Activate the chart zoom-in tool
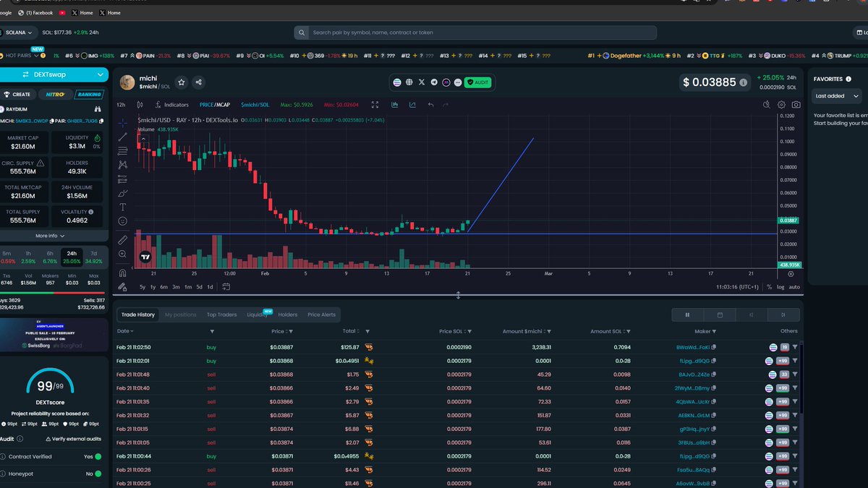 [122, 254]
